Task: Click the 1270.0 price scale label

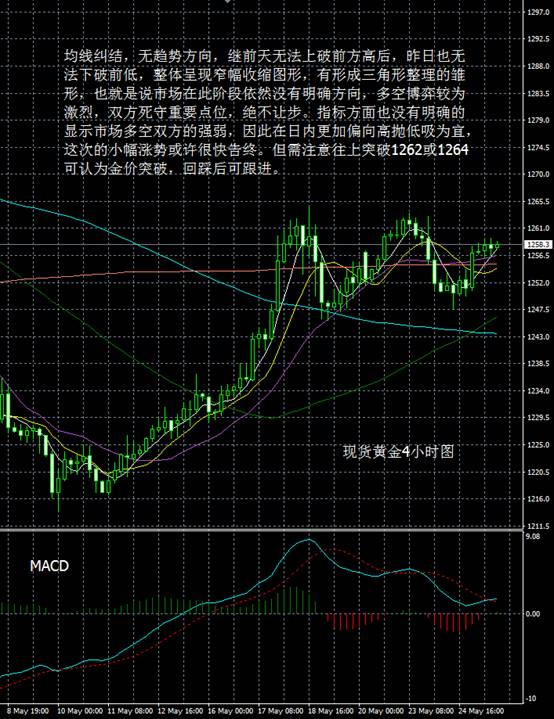Action: (x=538, y=174)
